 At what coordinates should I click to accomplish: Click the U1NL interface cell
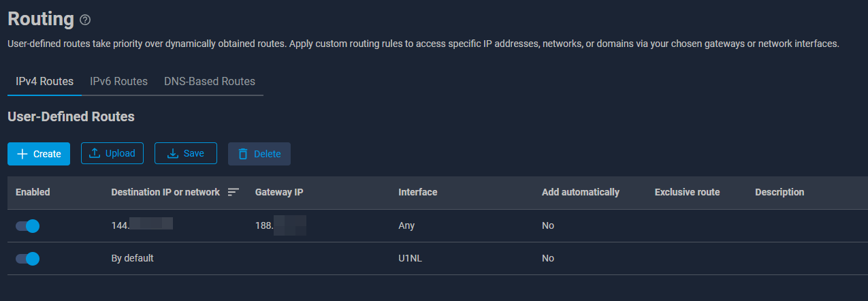coord(411,258)
